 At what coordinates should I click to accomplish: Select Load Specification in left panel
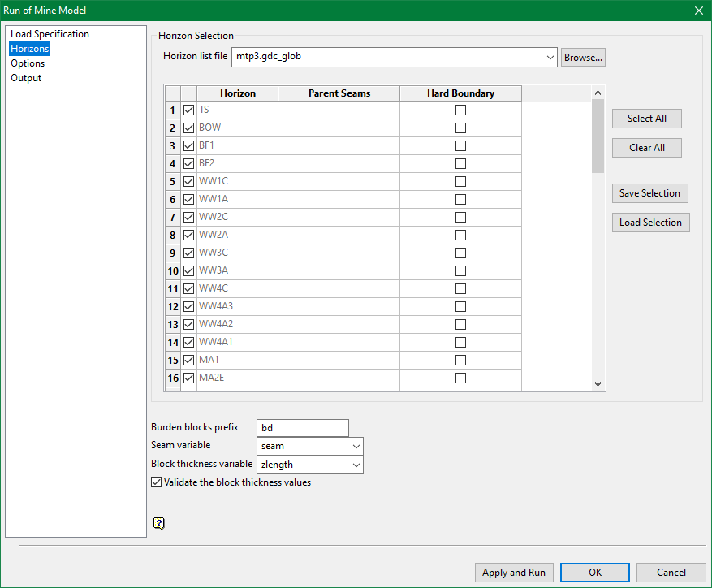pos(50,34)
